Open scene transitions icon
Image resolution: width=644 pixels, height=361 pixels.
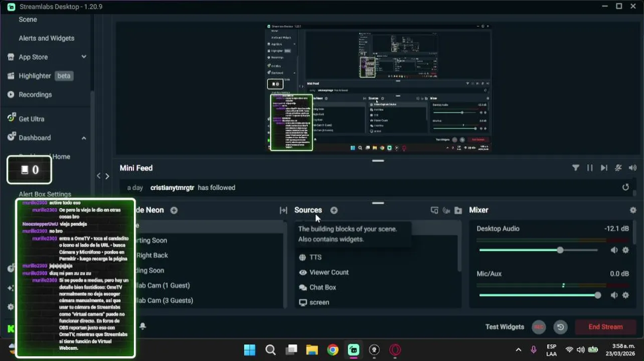pos(283,211)
